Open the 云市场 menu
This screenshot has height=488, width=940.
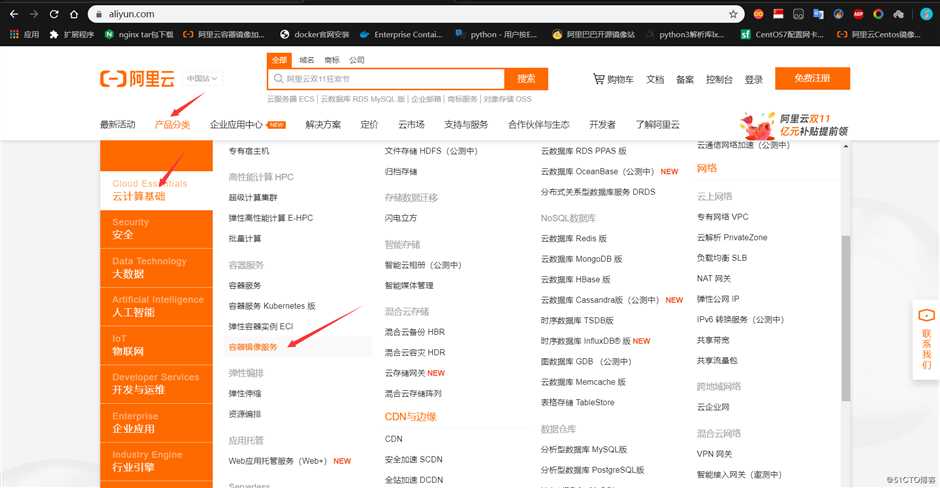(x=411, y=124)
